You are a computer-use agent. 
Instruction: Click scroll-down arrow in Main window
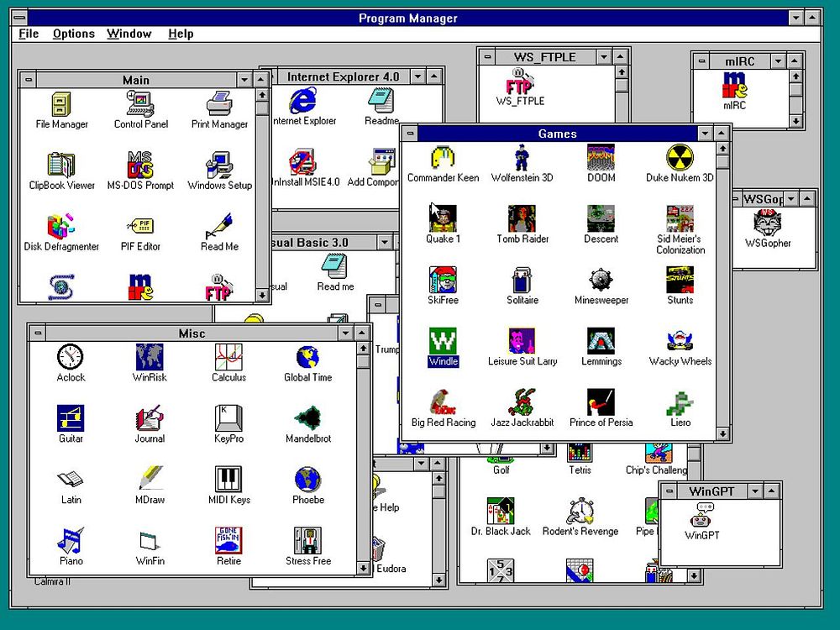(262, 295)
